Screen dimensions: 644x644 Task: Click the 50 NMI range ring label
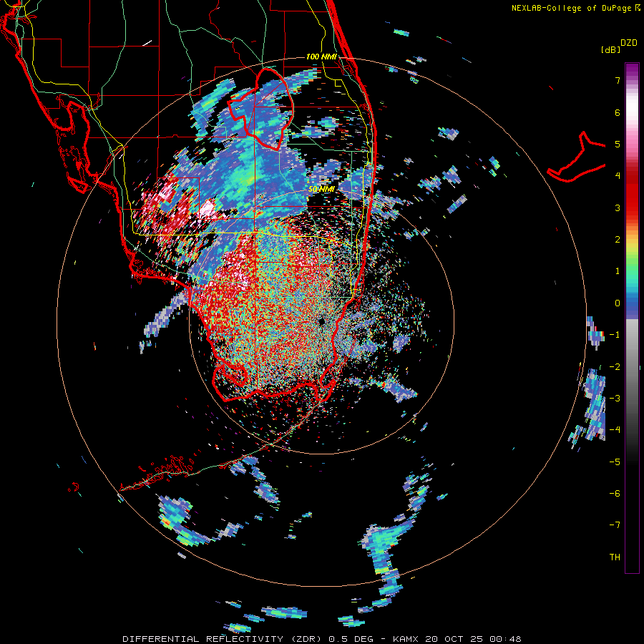[x=321, y=189]
